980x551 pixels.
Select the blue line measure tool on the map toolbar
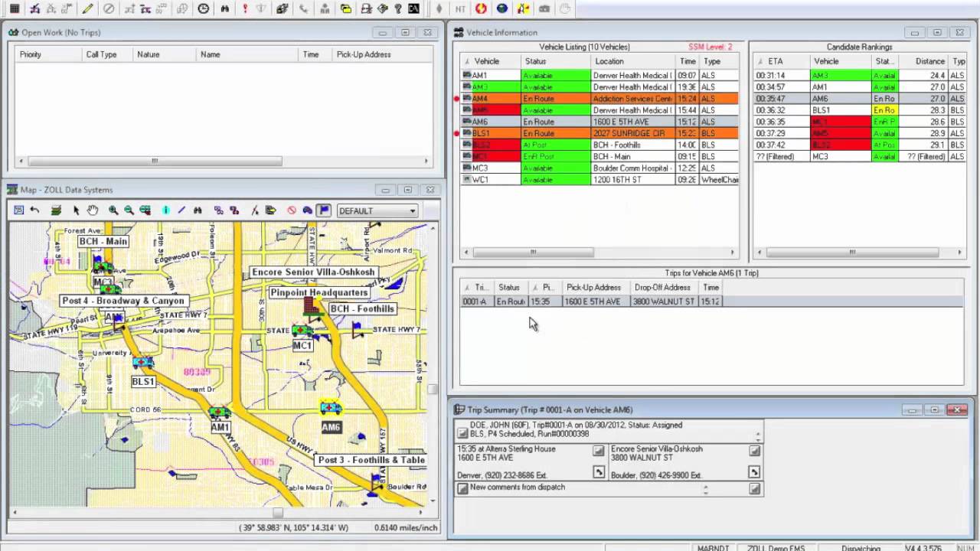point(181,210)
